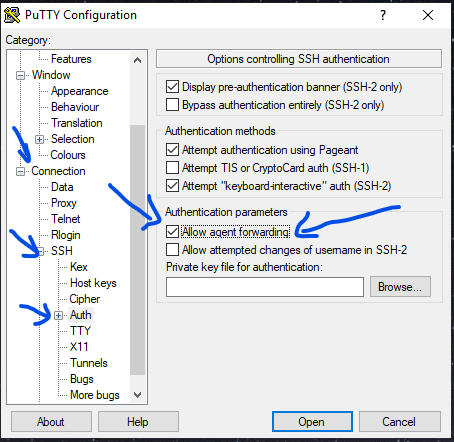
Task: Open the Translation category
Action: (76, 123)
